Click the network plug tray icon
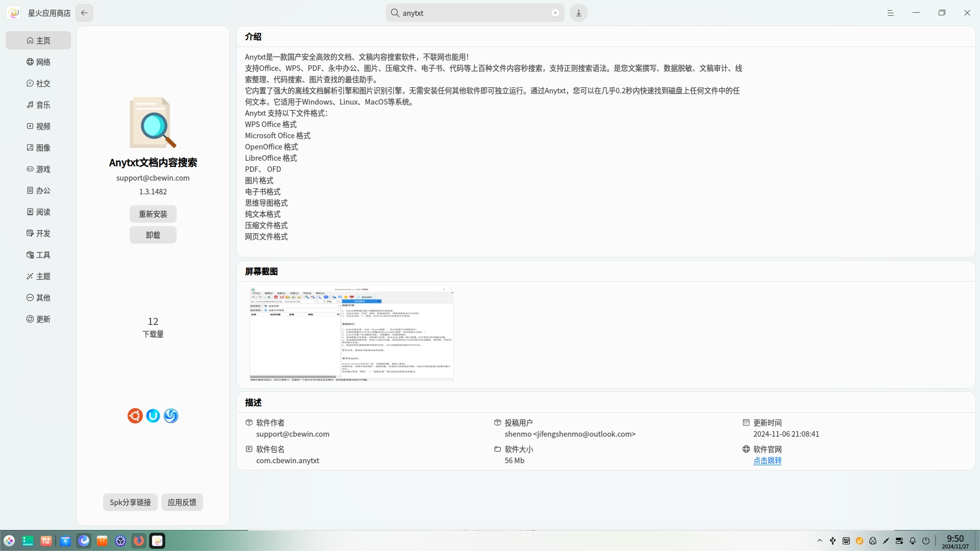980x551 pixels. click(x=886, y=541)
